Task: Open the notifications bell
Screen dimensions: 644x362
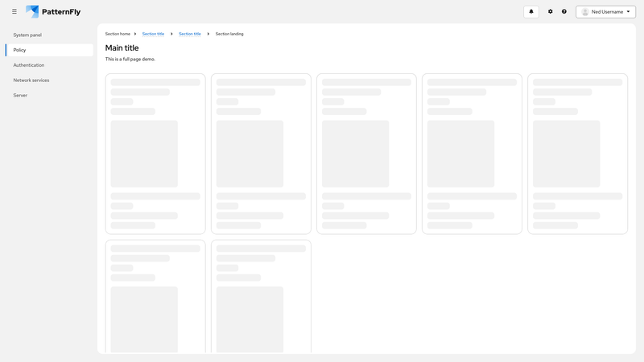Action: [530, 12]
